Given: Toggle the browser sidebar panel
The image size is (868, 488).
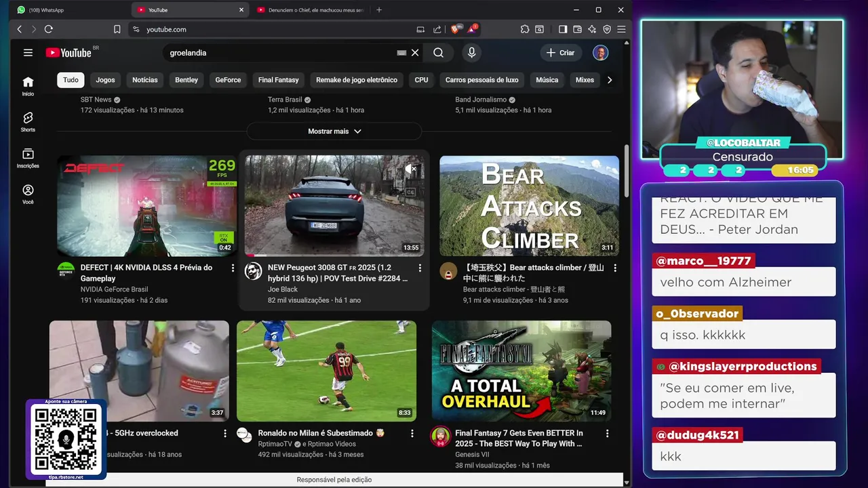Looking at the screenshot, I should [x=562, y=29].
